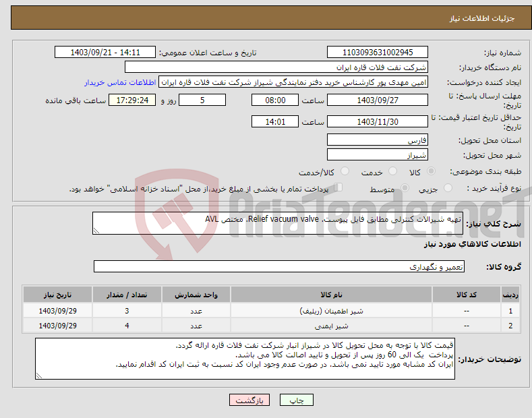Select the متوسط purchase type radio
The image size is (532, 418).
tap(405, 187)
